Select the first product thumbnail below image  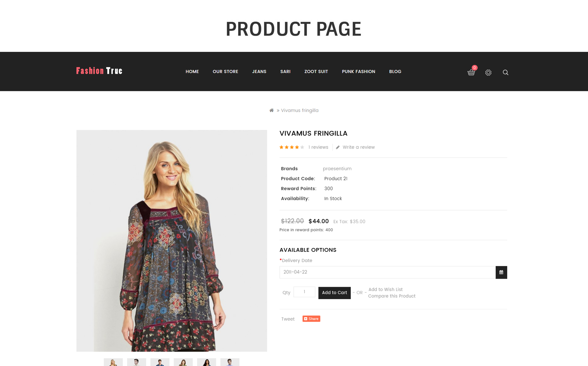point(113,362)
